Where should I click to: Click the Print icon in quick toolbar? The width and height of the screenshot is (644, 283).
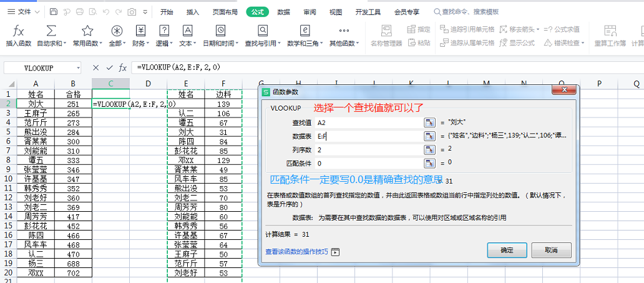(x=80, y=12)
